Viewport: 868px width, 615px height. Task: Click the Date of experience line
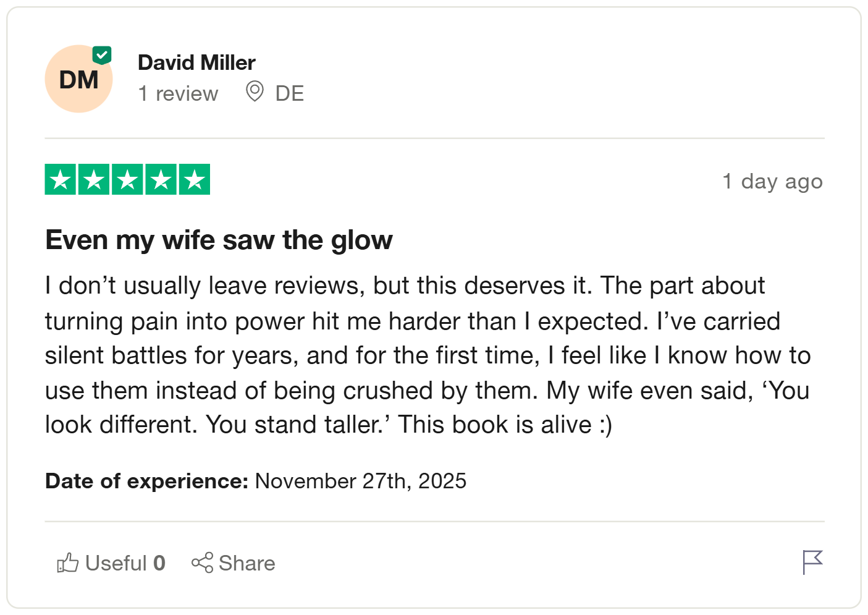point(256,481)
